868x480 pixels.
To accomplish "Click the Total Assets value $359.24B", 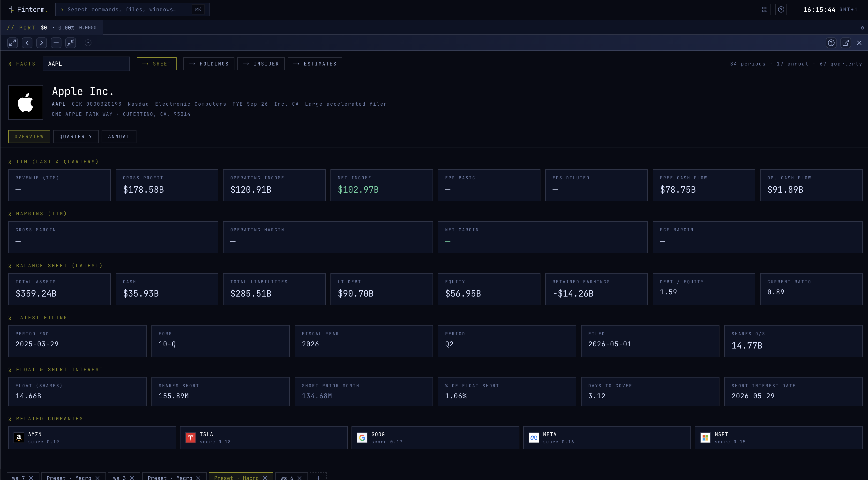I will click(x=36, y=293).
